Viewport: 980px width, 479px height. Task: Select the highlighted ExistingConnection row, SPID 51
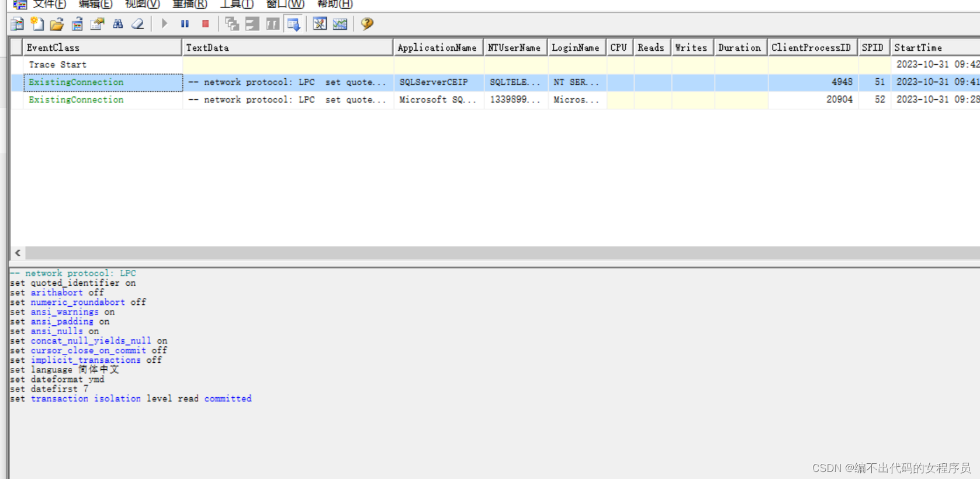pos(495,82)
